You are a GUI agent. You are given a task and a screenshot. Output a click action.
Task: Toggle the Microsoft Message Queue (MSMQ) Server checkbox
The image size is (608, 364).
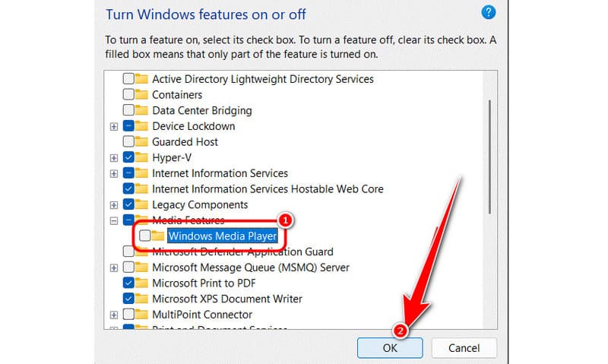coord(128,267)
